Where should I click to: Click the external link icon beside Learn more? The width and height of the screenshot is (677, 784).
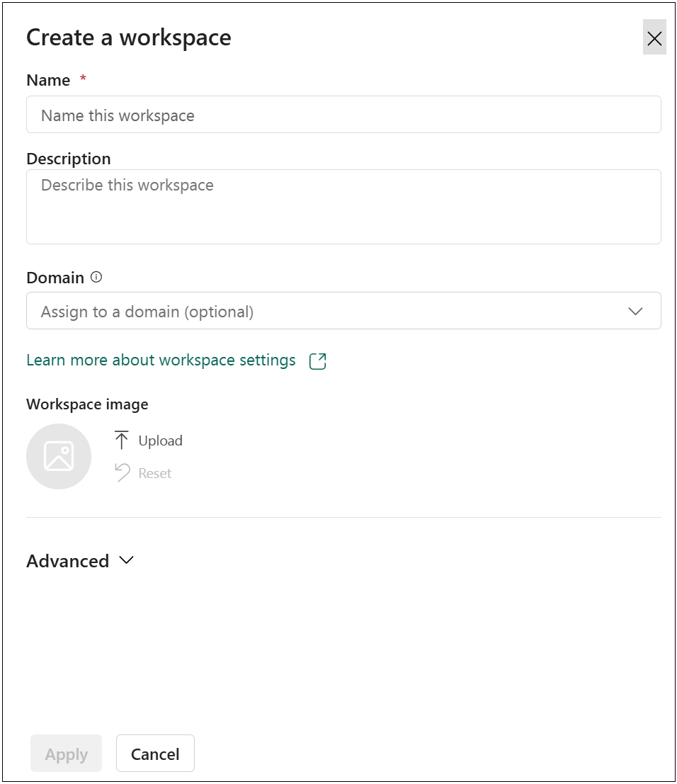click(318, 361)
